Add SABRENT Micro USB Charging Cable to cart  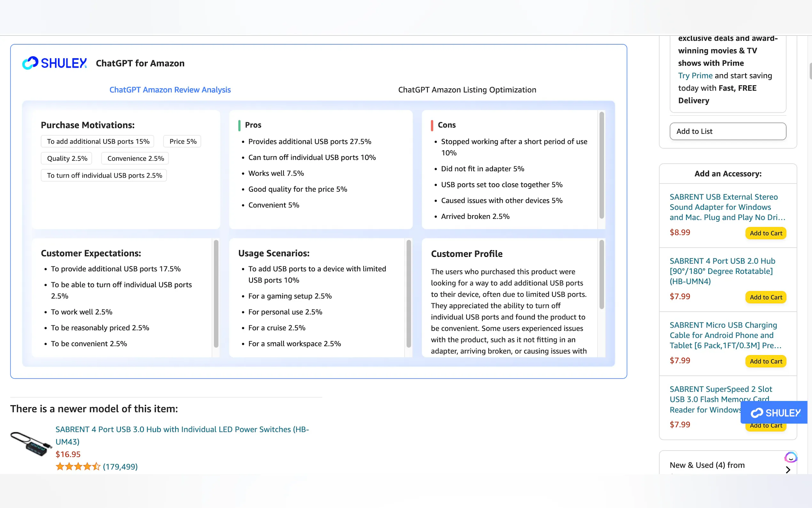pyautogui.click(x=766, y=361)
